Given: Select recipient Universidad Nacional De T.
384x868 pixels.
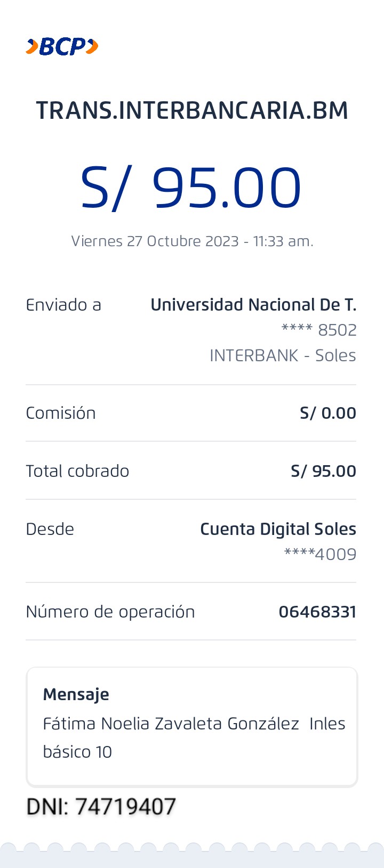Looking at the screenshot, I should 253,305.
